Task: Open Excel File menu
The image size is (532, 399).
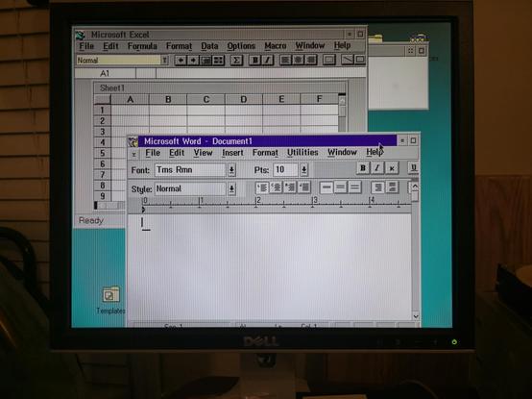Action: click(x=86, y=46)
